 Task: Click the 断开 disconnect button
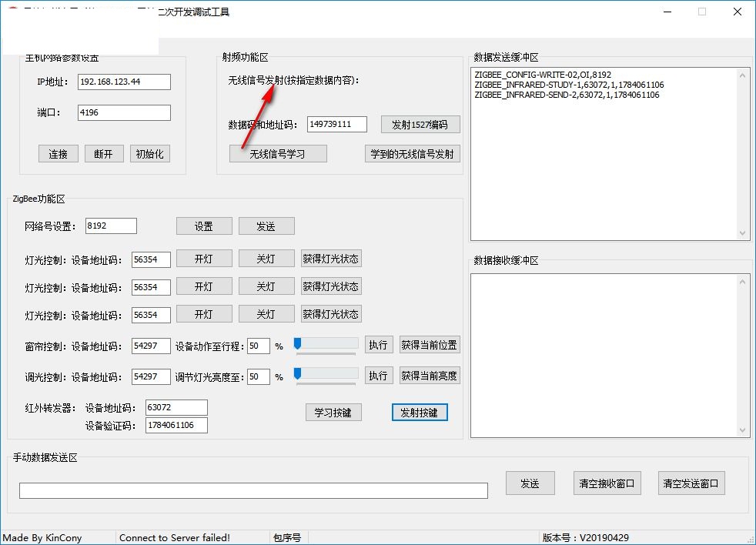click(104, 154)
